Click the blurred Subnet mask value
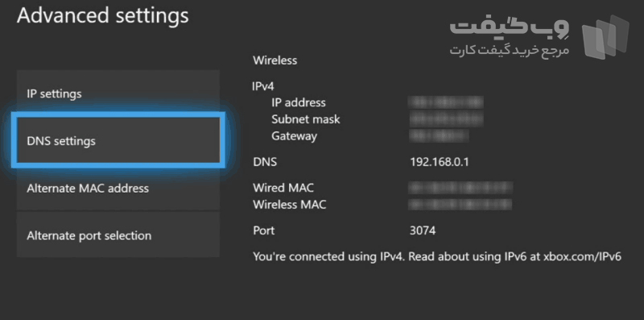This screenshot has width=644, height=320. click(446, 118)
